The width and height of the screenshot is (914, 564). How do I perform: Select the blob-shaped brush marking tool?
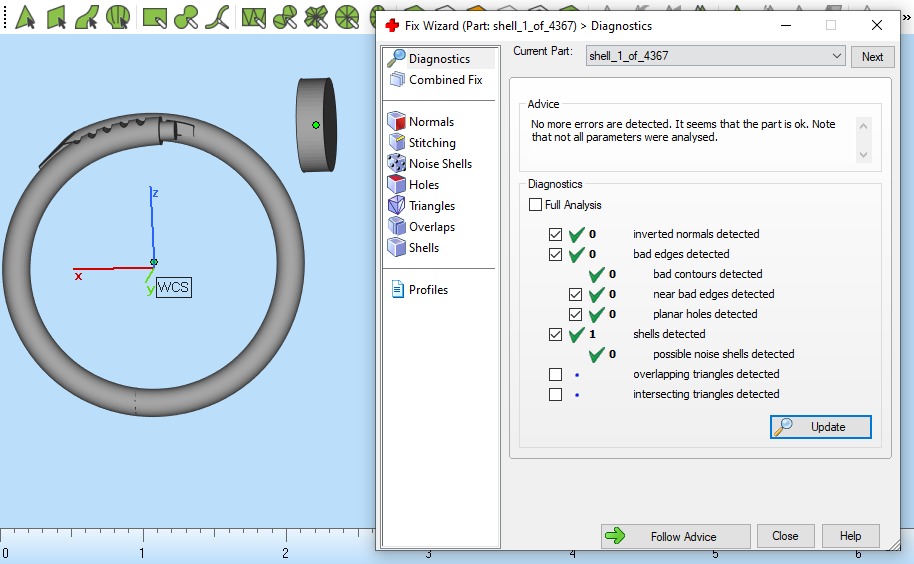186,17
